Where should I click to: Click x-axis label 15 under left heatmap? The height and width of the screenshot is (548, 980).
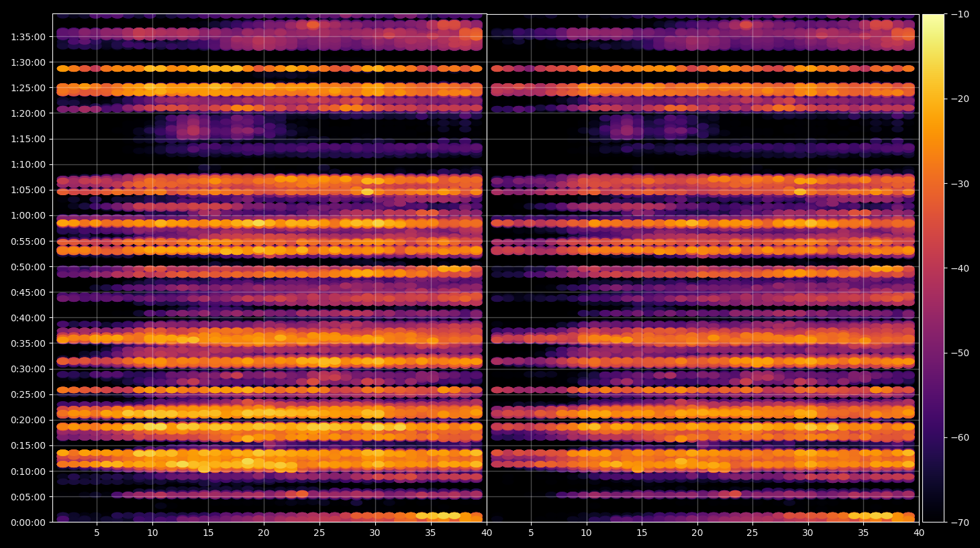pyautogui.click(x=208, y=533)
